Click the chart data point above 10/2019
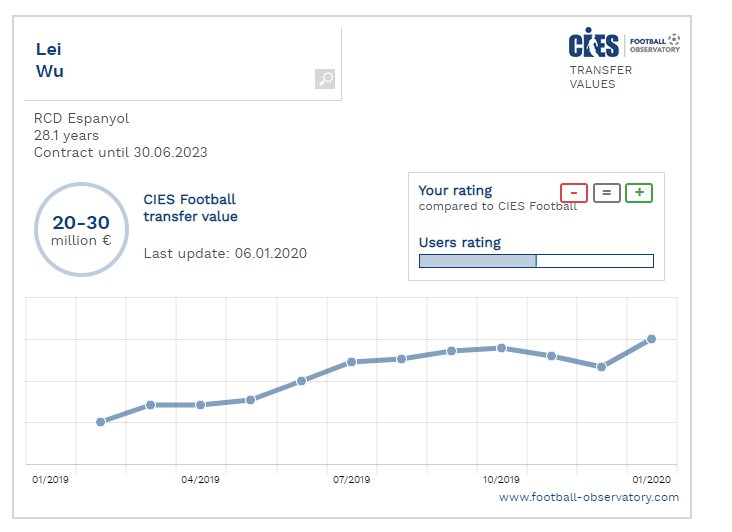732x532 pixels. click(501, 348)
